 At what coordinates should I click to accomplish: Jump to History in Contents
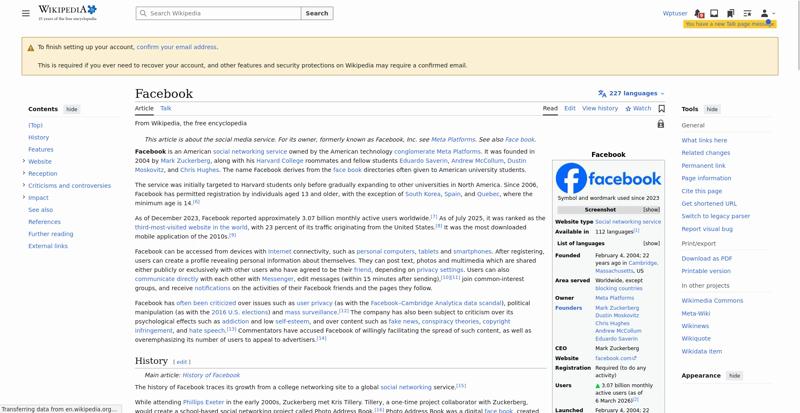tap(39, 137)
